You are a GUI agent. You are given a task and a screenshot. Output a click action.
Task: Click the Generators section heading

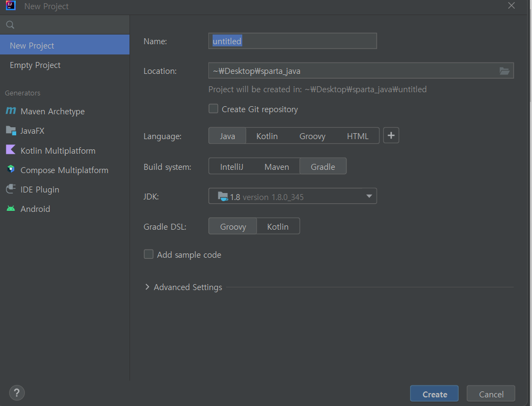(x=23, y=93)
